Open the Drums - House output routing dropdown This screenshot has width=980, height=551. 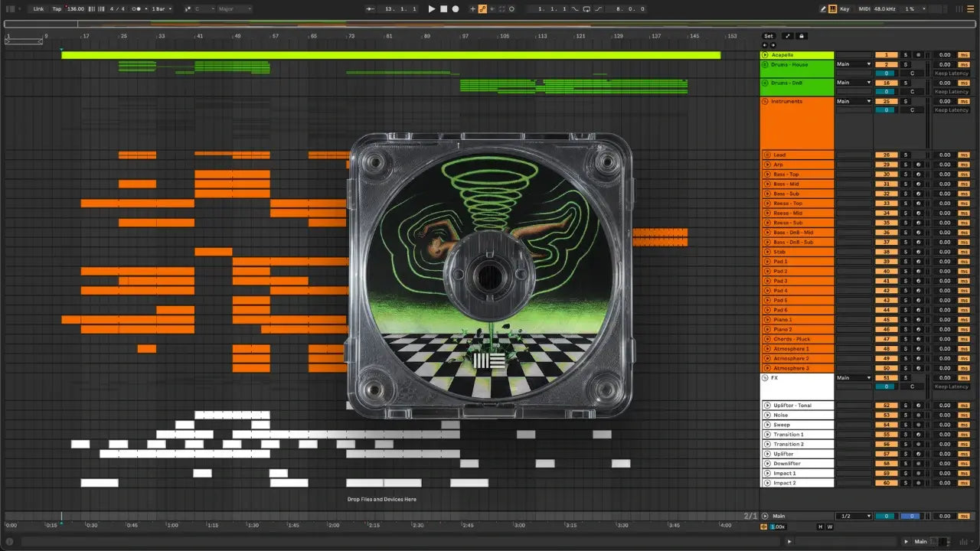854,64
